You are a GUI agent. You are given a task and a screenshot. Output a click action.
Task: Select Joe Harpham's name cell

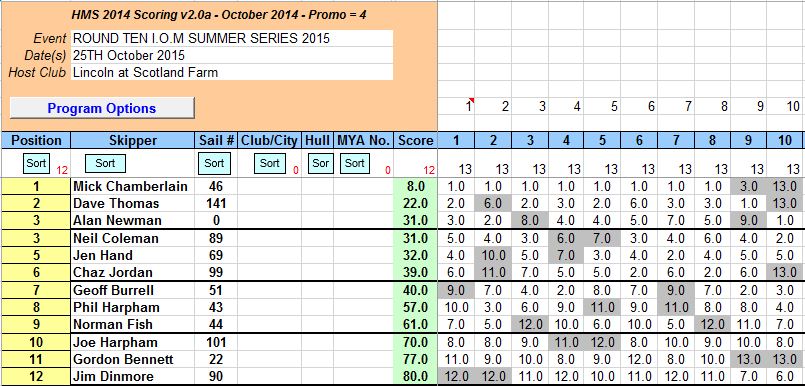point(132,342)
